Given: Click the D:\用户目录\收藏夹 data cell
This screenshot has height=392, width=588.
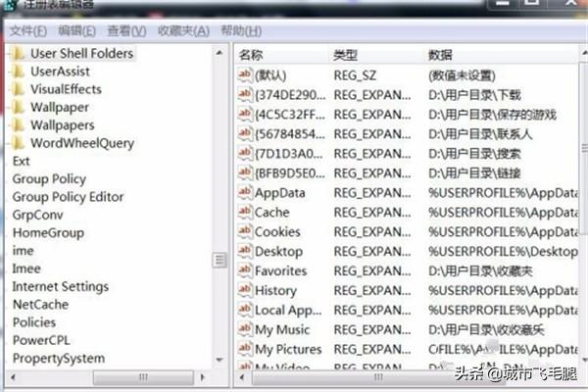Looking at the screenshot, I should (x=480, y=270).
